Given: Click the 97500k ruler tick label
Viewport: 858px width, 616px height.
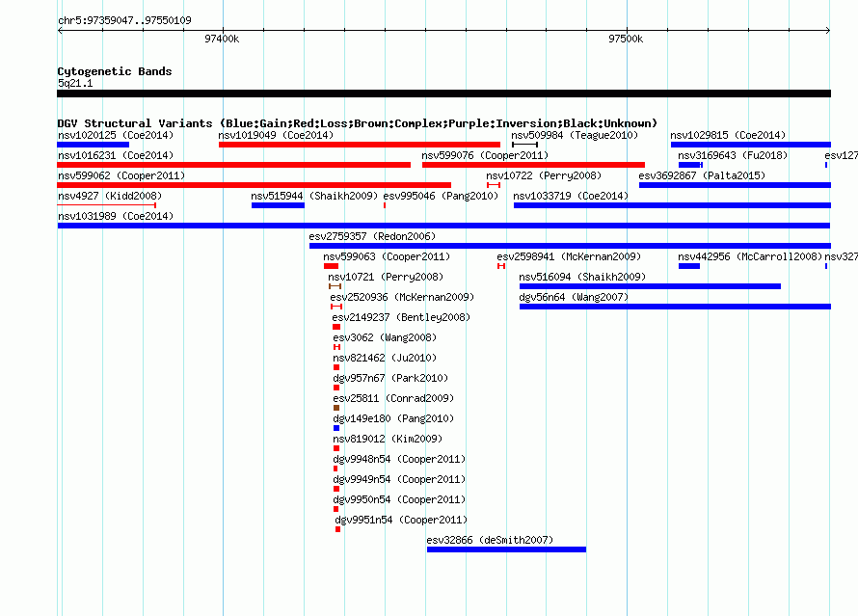Looking at the screenshot, I should pos(626,39).
